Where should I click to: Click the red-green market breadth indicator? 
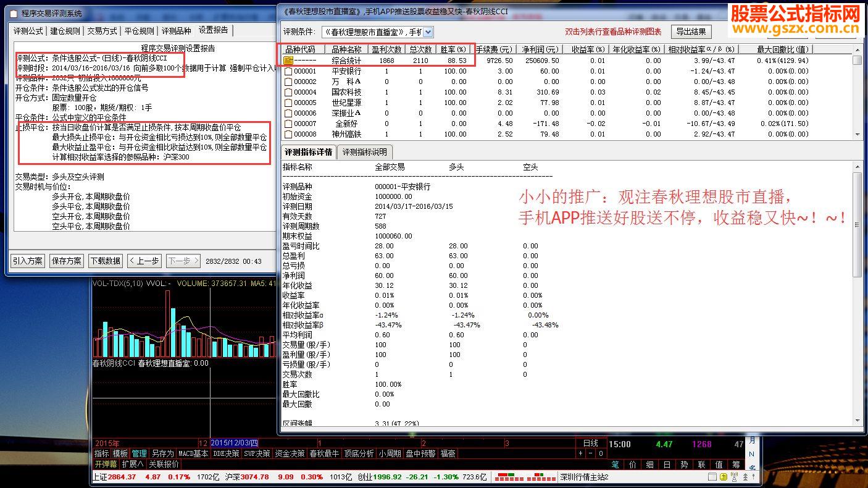click(525, 477)
